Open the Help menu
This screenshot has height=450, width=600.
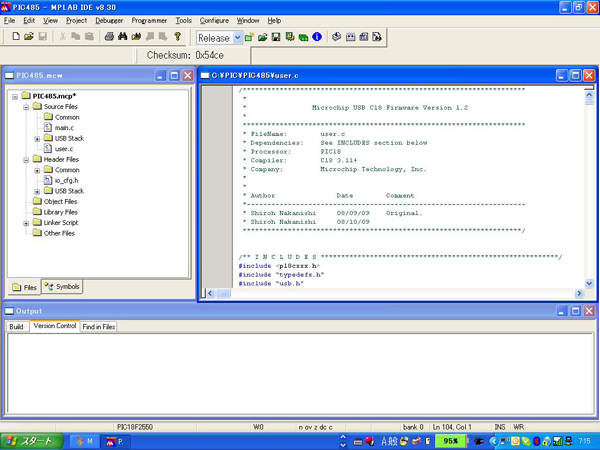274,21
